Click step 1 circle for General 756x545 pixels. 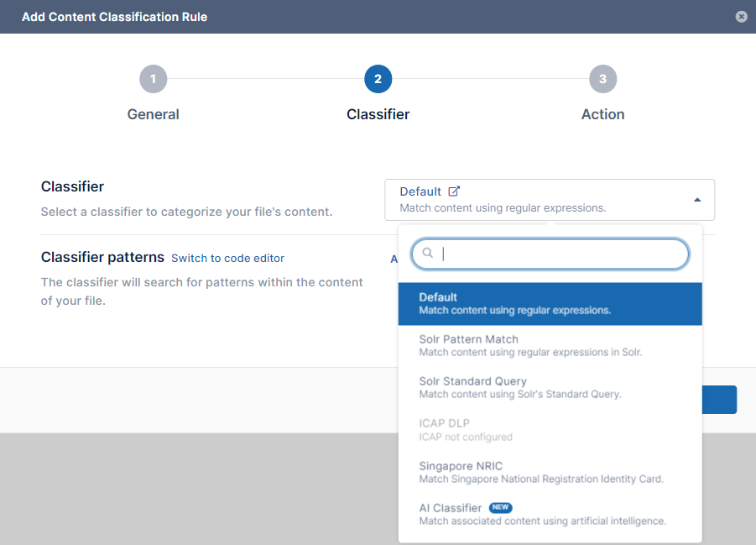[x=153, y=79]
